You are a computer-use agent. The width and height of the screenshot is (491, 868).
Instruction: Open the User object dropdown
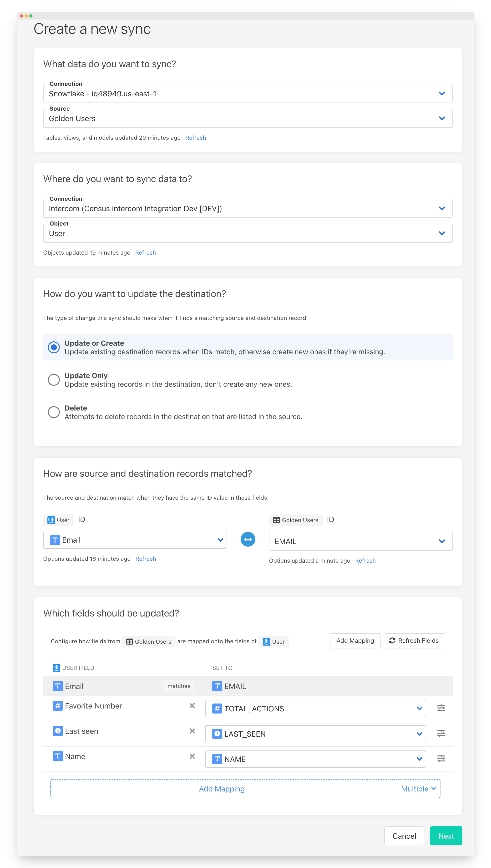[248, 233]
